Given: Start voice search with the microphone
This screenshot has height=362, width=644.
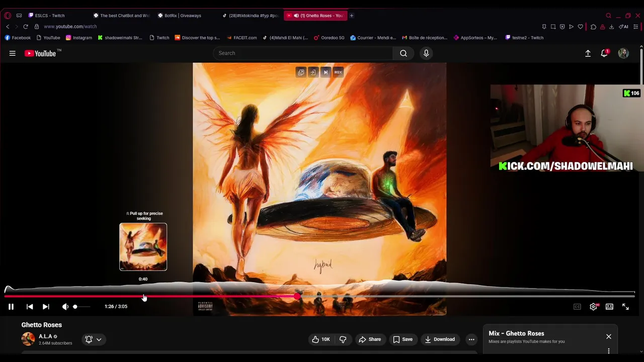Looking at the screenshot, I should (x=426, y=53).
